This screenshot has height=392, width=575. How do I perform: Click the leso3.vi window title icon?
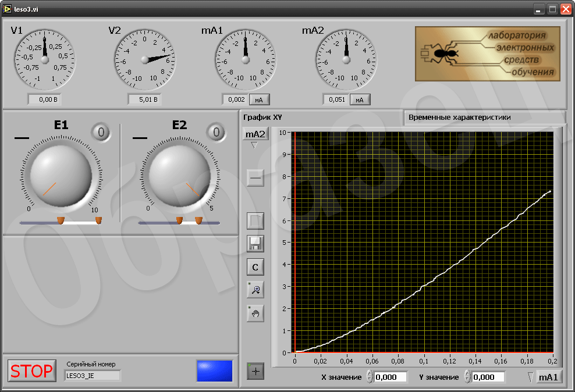pos(7,9)
